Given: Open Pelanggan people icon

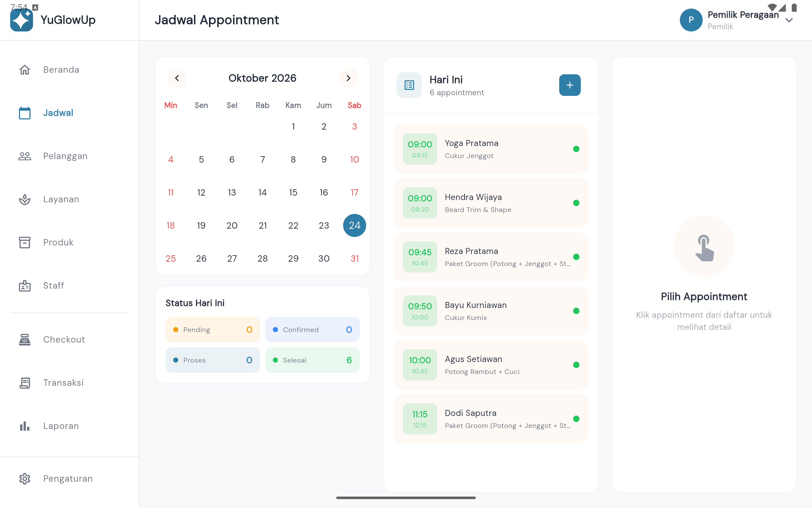Looking at the screenshot, I should pyautogui.click(x=25, y=156).
